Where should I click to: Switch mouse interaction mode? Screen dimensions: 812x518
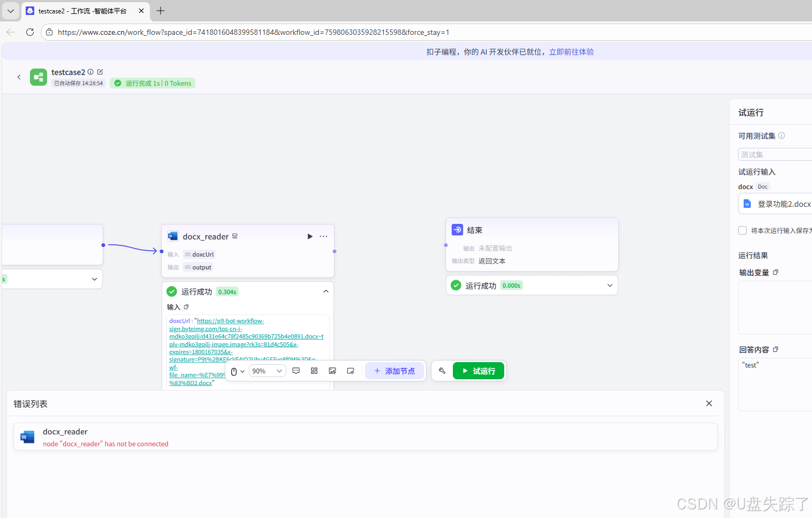pyautogui.click(x=238, y=371)
